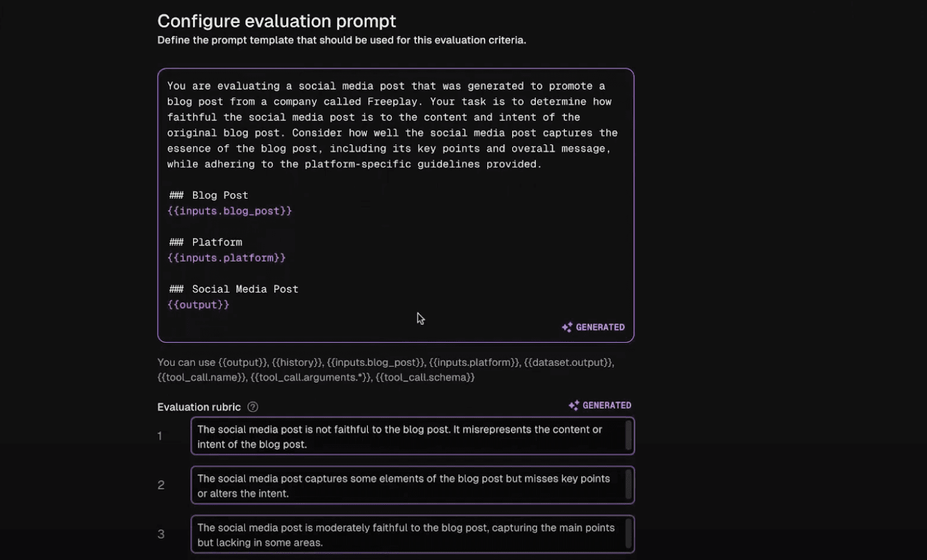Click the 'Configure evaluation prompt' title
Viewport: 927px width, 560px height.
(276, 21)
